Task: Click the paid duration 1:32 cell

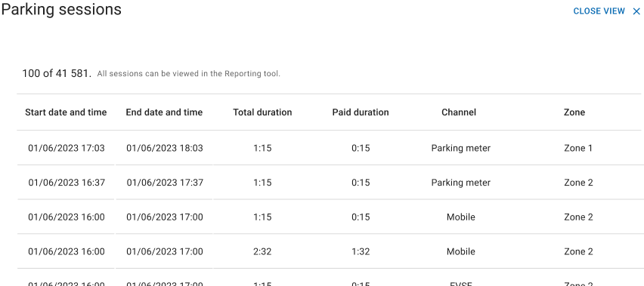Action: click(x=361, y=251)
